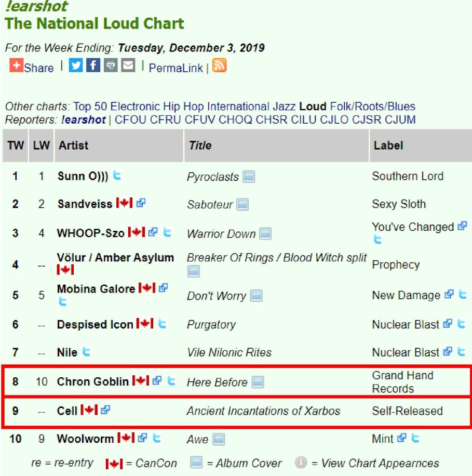
Task: Select reporter station CFOU
Action: [x=131, y=120]
